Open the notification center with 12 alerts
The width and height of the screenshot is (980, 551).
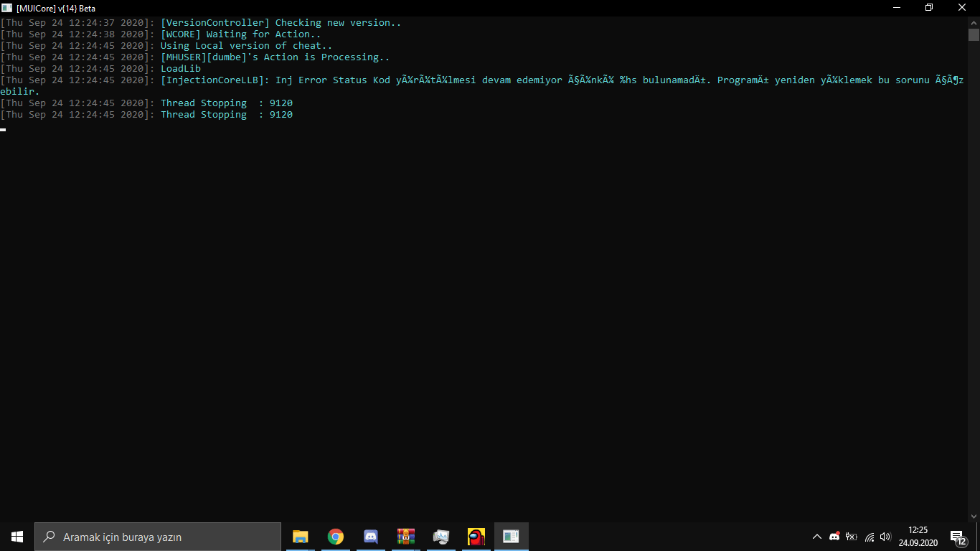(958, 537)
